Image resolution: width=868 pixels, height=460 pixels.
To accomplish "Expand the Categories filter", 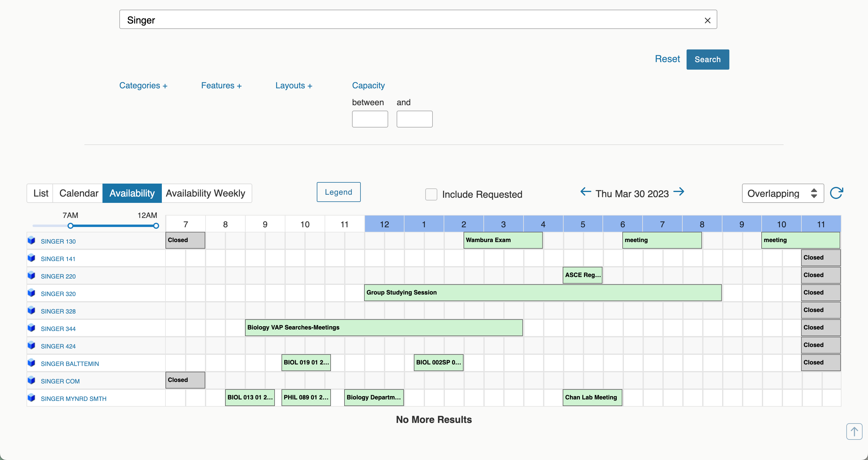I will (143, 86).
